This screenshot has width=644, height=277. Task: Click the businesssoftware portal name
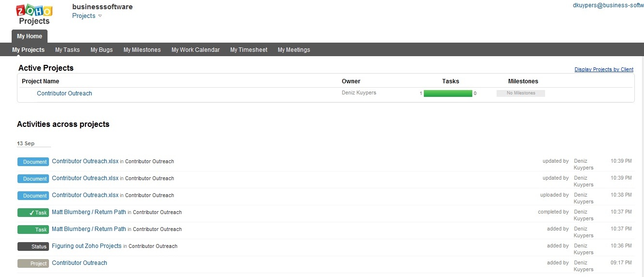click(102, 7)
